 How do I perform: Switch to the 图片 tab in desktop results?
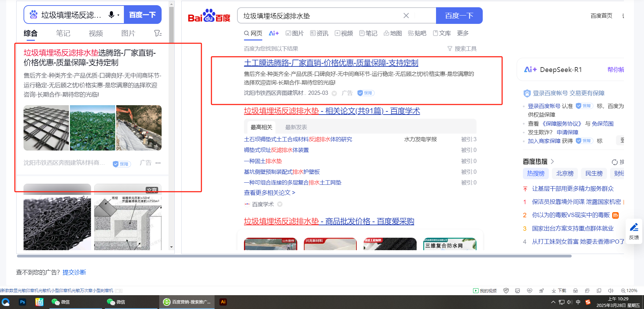[x=294, y=33]
